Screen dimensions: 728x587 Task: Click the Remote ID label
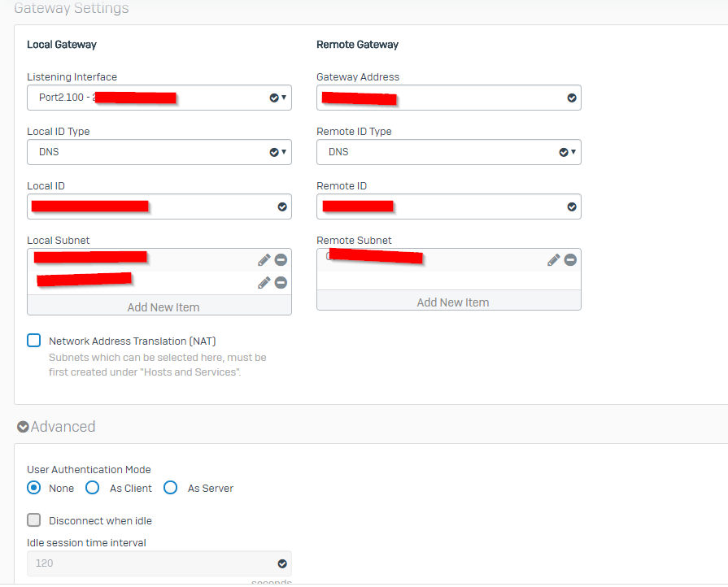[342, 186]
